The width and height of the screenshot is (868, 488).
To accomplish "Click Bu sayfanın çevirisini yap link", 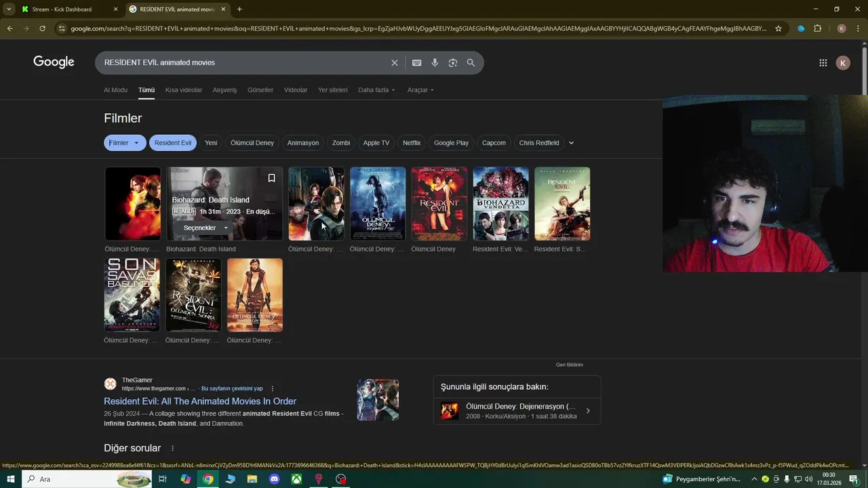I will [232, 388].
